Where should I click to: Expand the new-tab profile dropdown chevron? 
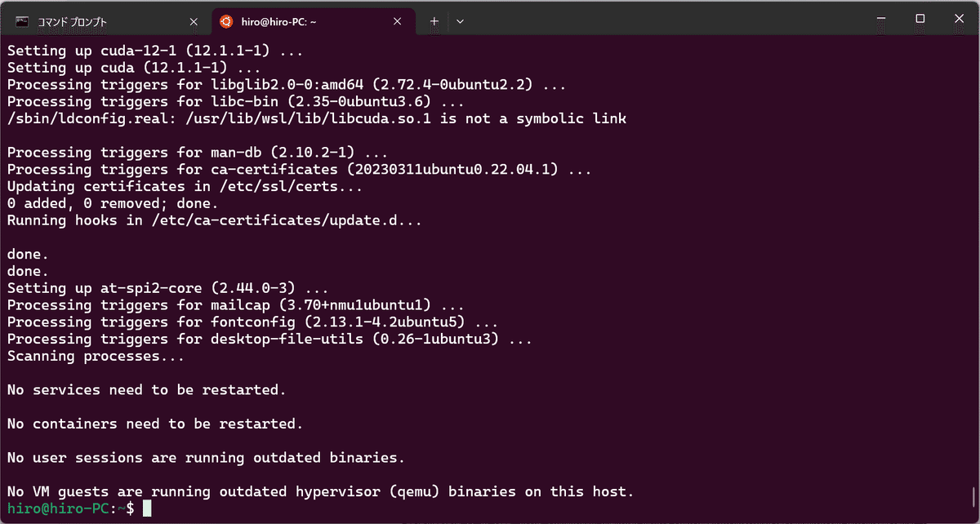[460, 21]
